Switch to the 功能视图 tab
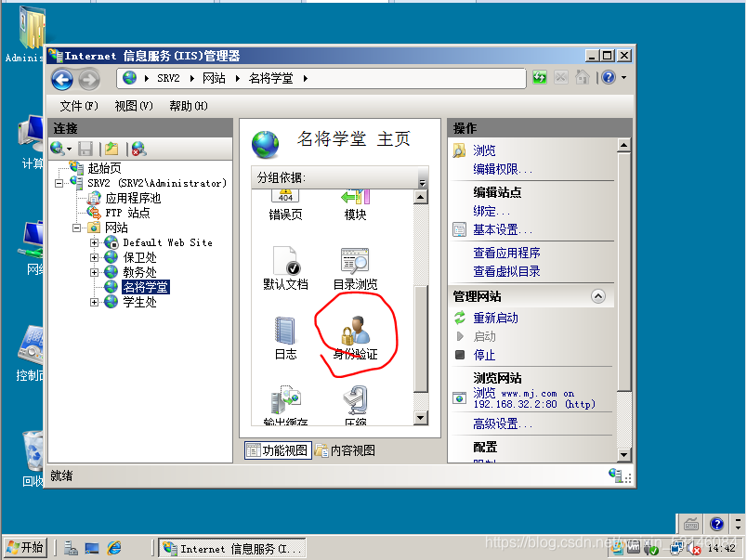 278,450
